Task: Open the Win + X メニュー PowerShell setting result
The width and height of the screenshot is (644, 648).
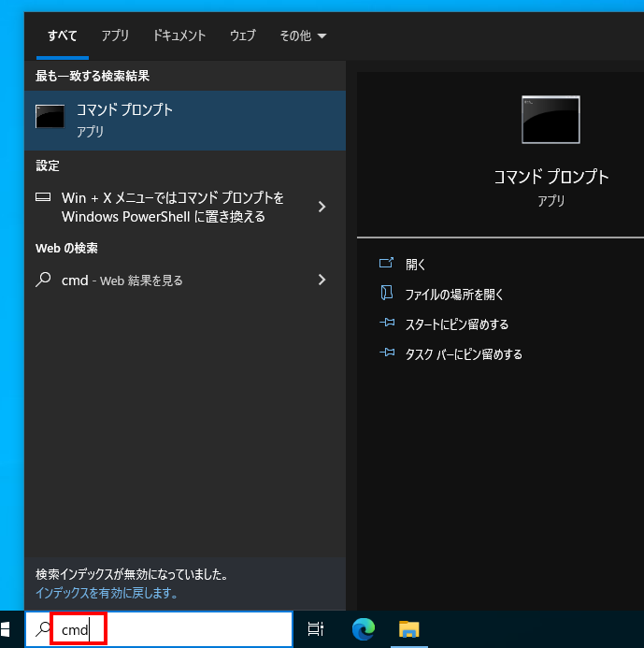Action: click(185, 207)
